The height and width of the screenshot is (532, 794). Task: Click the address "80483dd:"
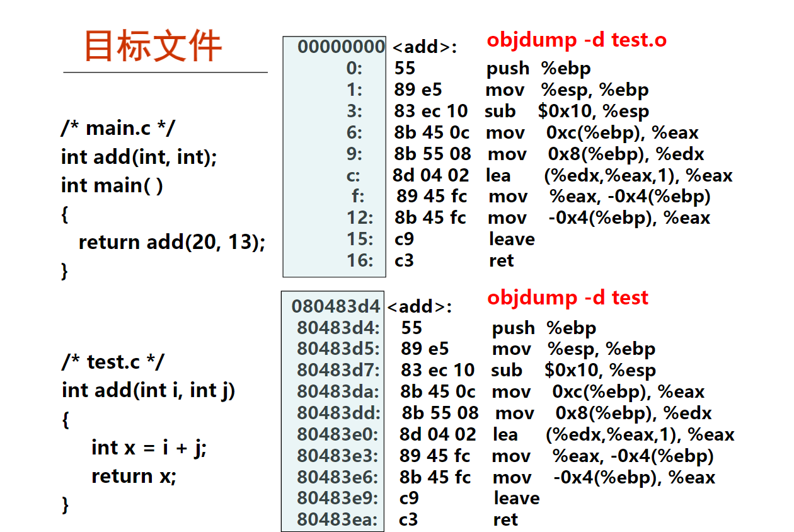click(338, 413)
